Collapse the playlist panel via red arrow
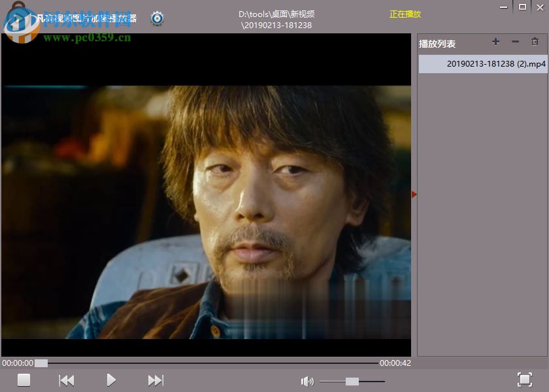The image size is (549, 392). tap(413, 193)
